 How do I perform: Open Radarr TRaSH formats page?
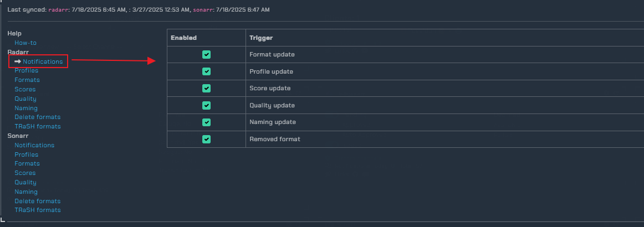pos(37,126)
